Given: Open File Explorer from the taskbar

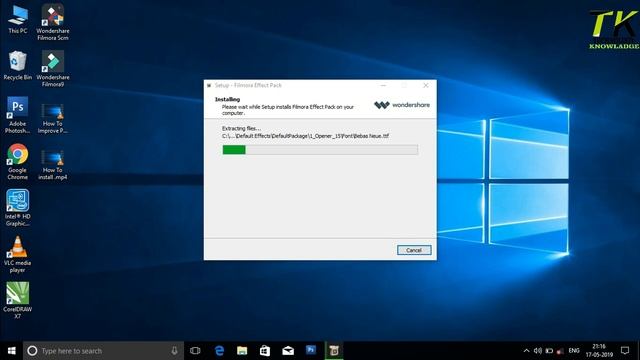Looking at the screenshot, I should point(242,351).
